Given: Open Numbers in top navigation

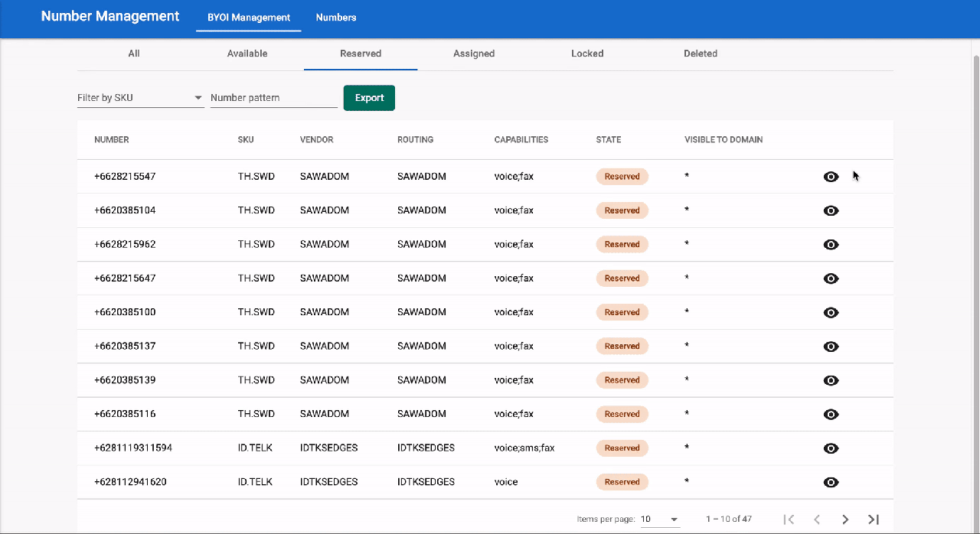Looking at the screenshot, I should coord(336,18).
